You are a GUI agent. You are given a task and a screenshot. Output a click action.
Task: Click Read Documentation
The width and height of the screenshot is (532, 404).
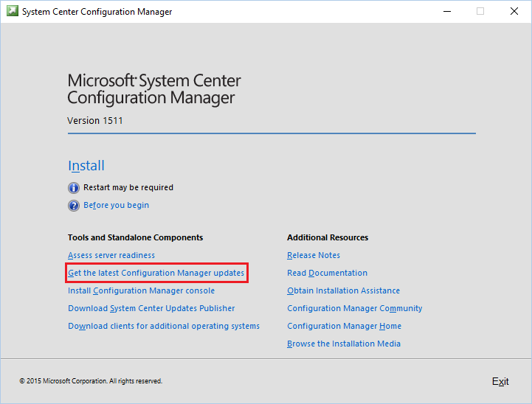click(327, 273)
